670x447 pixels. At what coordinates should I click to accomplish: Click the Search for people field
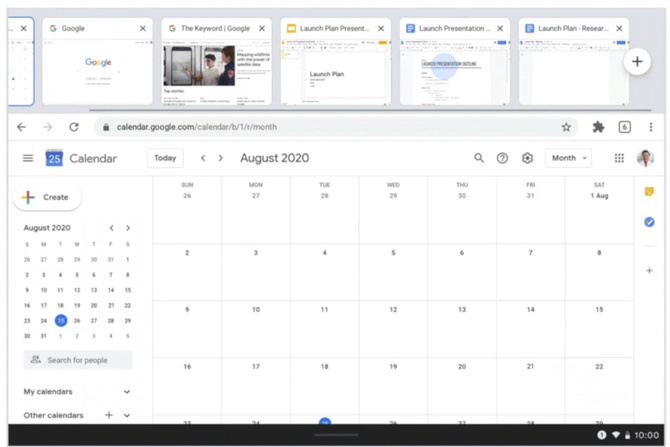78,360
